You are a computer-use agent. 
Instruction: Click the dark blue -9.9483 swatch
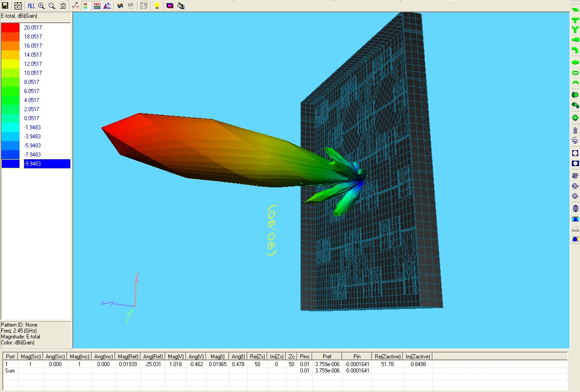click(10, 164)
